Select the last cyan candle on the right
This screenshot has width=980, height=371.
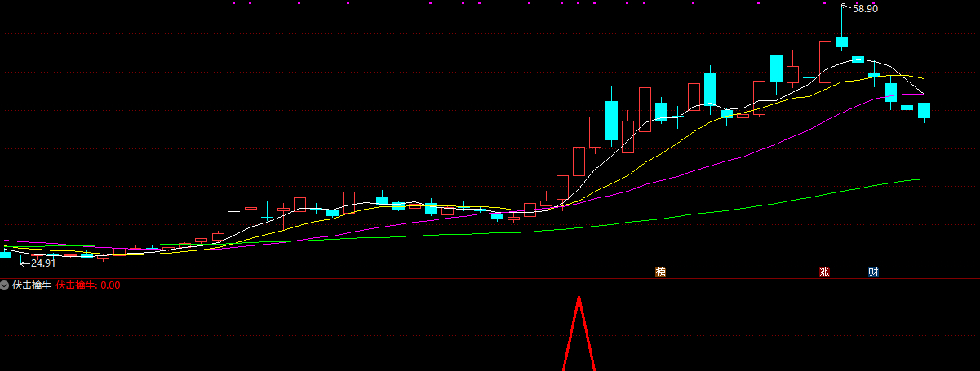tap(925, 112)
